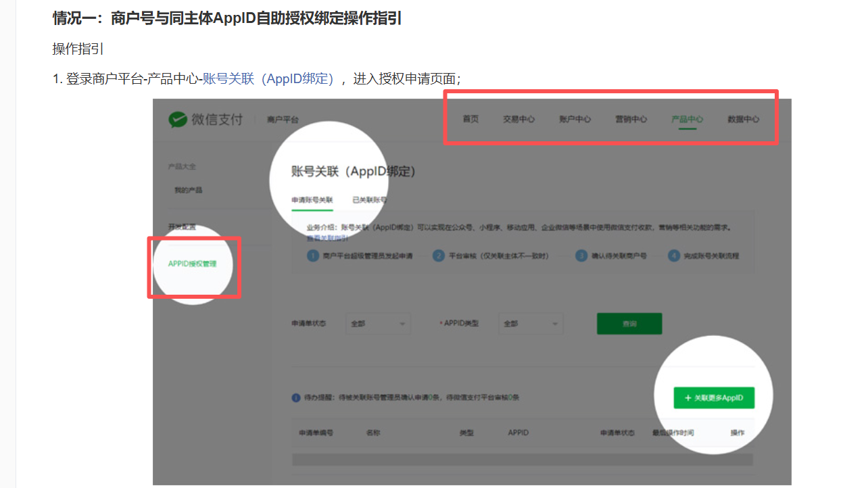Click step 2 circle beside 平台审核

pos(438,256)
